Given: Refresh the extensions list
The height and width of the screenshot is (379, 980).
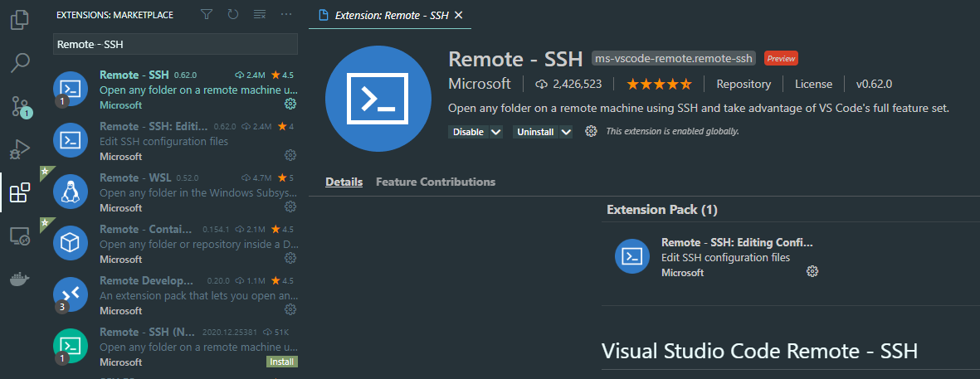Looking at the screenshot, I should [x=233, y=14].
